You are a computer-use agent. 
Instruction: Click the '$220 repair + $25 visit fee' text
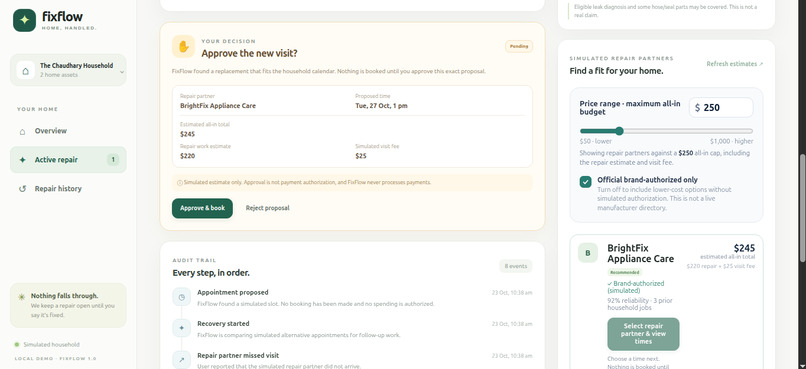(x=721, y=266)
